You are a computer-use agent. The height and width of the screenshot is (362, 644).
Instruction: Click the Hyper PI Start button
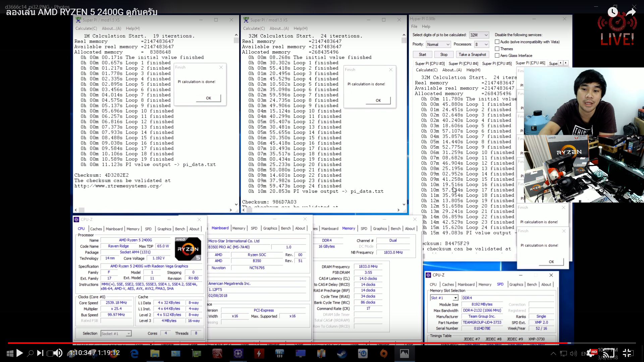[x=422, y=55]
